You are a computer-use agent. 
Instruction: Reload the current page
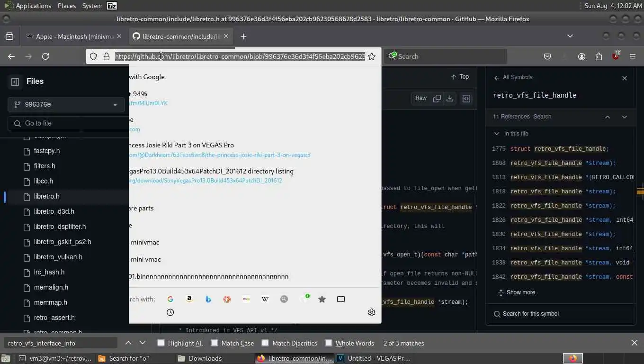click(x=45, y=56)
